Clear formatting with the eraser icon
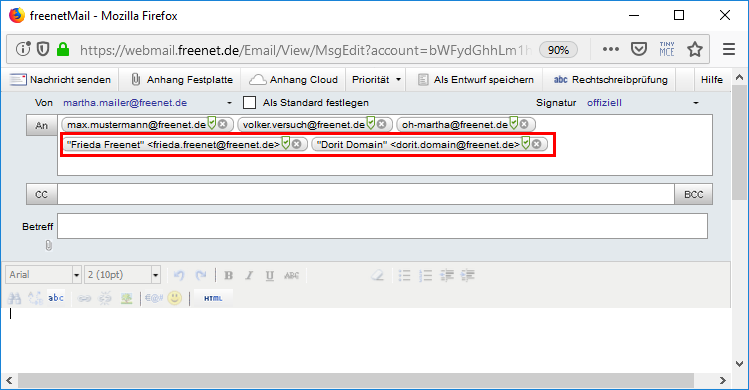Image resolution: width=749 pixels, height=390 pixels. click(378, 275)
